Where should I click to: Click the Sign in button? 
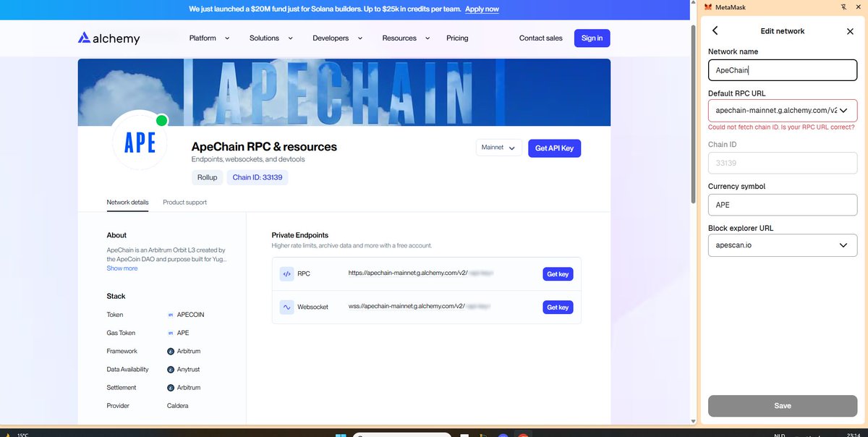coord(592,38)
